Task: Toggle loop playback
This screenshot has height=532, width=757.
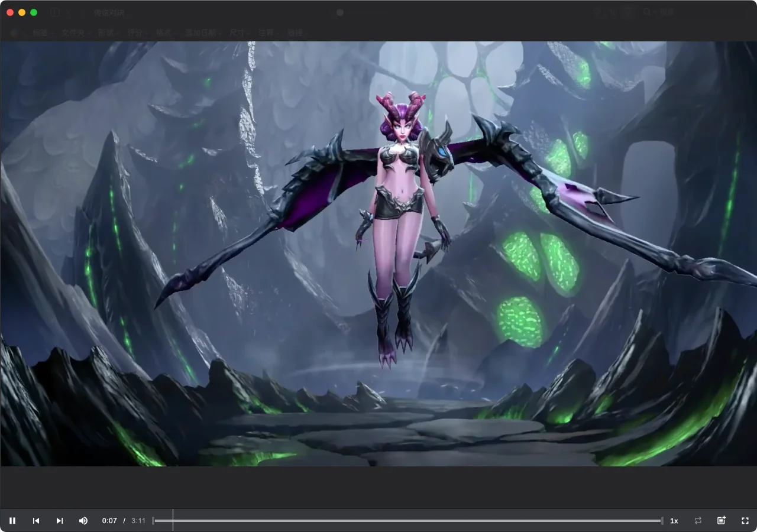Action: pos(698,521)
